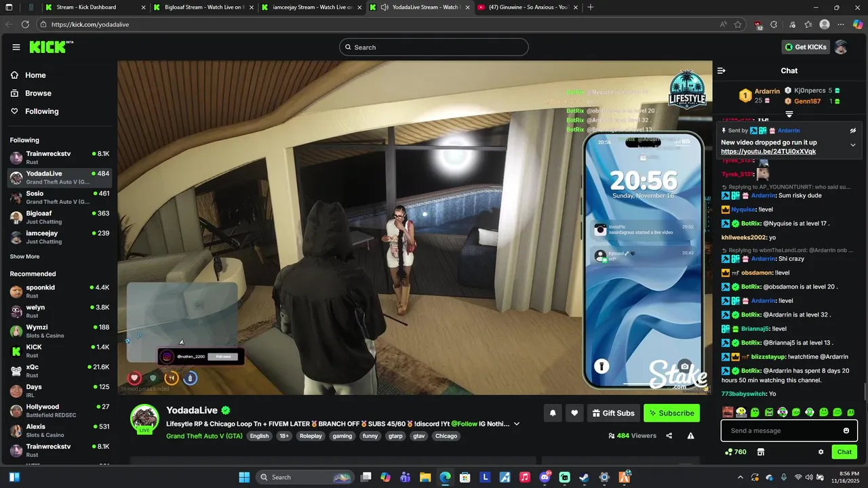Viewport: 868px width, 488px height.
Task: Enable notifications with the bell icon
Action: pos(553,413)
